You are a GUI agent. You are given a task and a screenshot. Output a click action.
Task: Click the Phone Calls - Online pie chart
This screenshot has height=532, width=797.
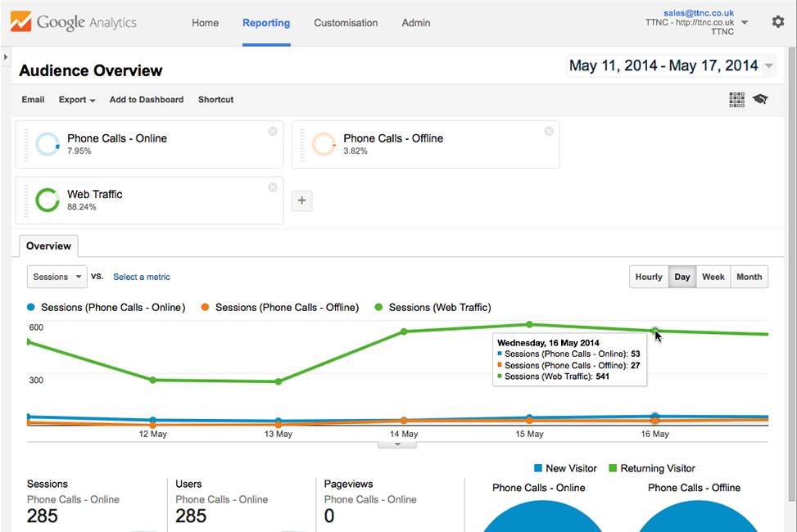pyautogui.click(x=542, y=516)
